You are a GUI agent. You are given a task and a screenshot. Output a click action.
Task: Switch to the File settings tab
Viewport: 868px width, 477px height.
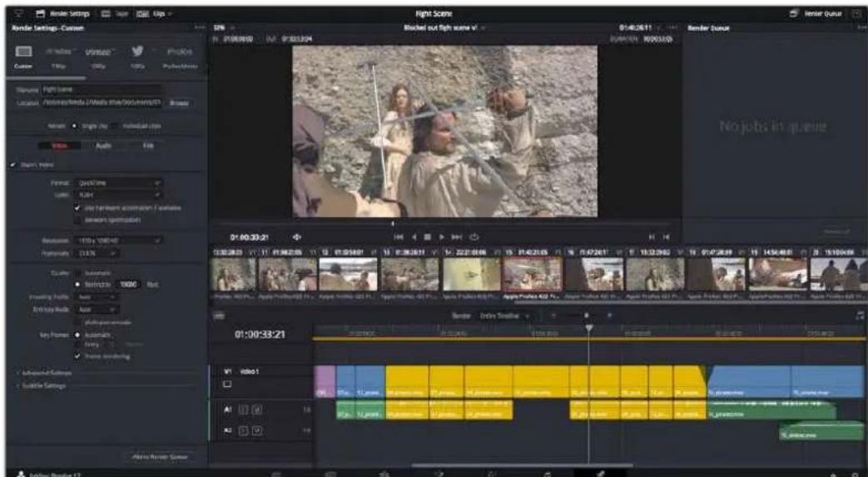click(x=148, y=146)
